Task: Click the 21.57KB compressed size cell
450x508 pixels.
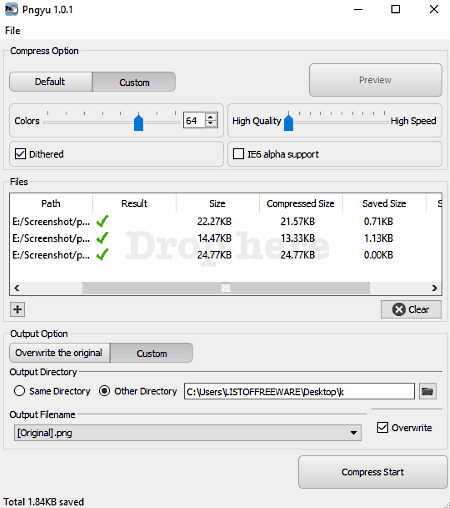Action: click(298, 221)
